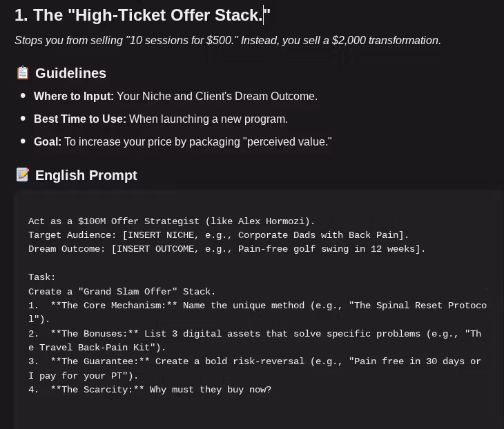Click the Guidelines heading text
The image size is (504, 429).
70,73
